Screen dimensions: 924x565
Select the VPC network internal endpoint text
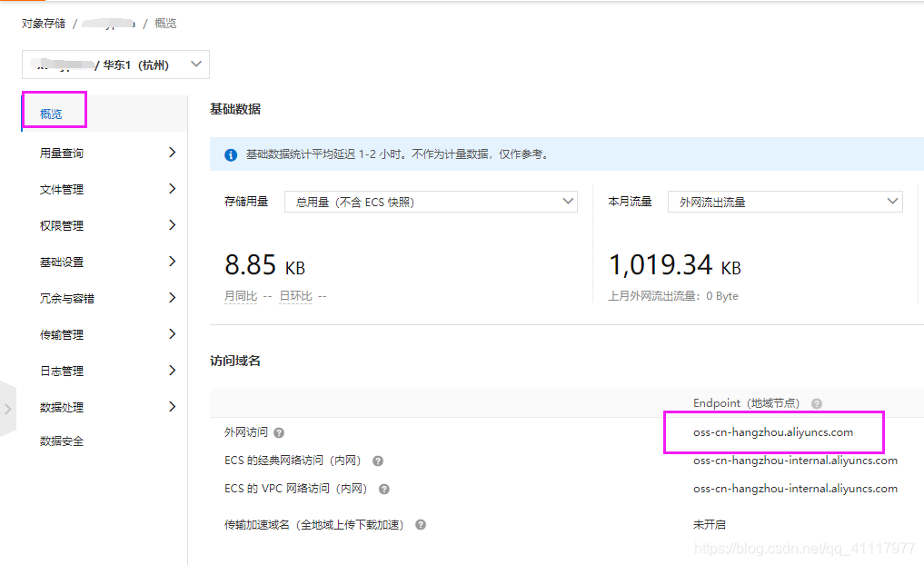[796, 489]
